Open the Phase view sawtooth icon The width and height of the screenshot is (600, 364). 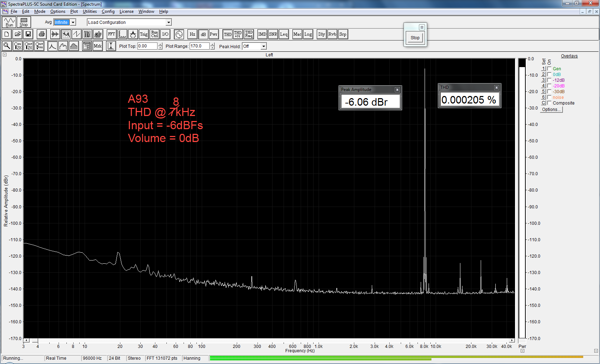click(x=76, y=34)
